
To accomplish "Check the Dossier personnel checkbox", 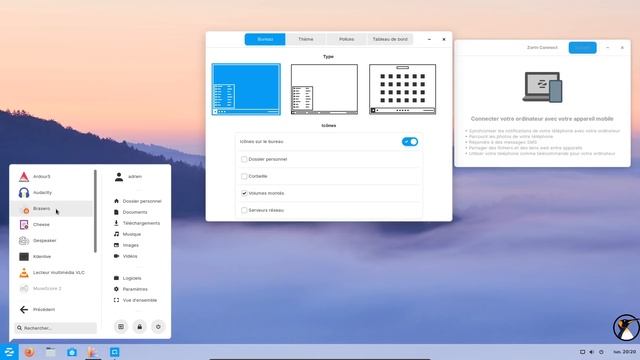I will pos(244,159).
